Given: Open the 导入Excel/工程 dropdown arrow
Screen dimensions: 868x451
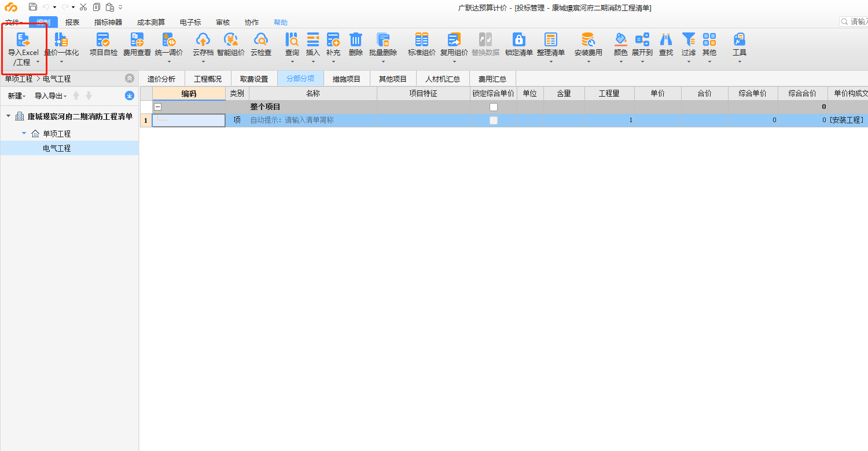Looking at the screenshot, I should pos(38,62).
